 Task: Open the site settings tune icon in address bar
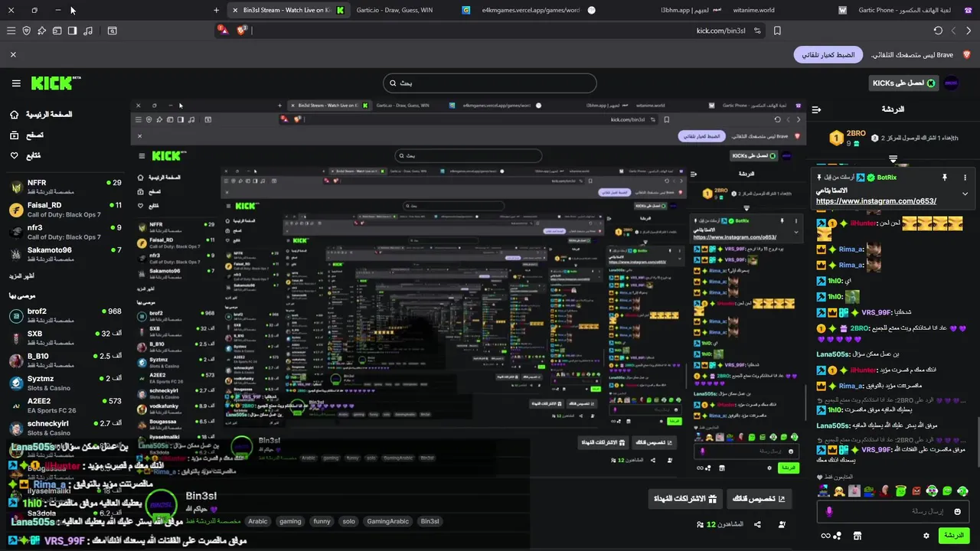[x=757, y=31]
